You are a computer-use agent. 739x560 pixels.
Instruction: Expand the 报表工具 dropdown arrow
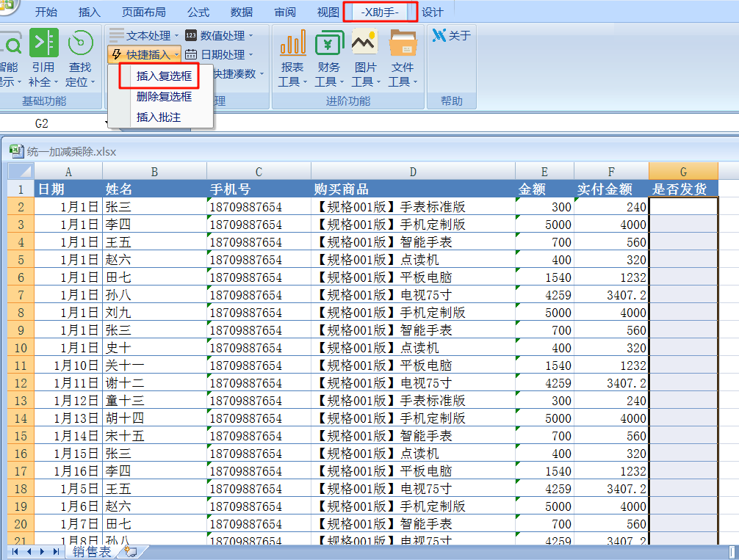coord(305,82)
